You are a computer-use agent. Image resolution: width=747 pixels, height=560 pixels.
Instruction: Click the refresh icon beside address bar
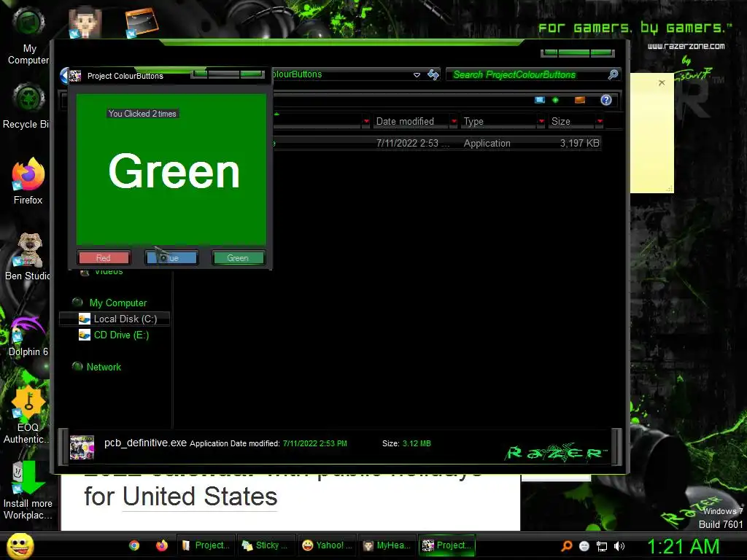pyautogui.click(x=433, y=74)
